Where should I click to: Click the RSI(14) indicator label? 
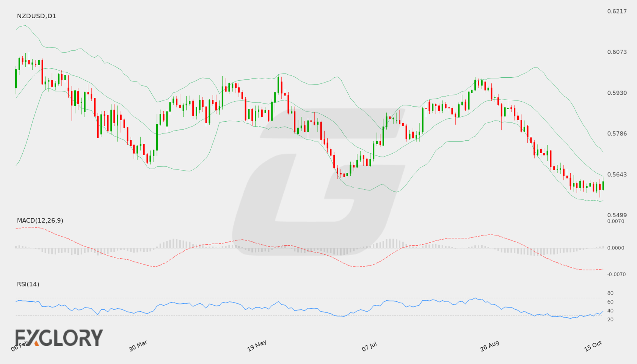(x=28, y=284)
